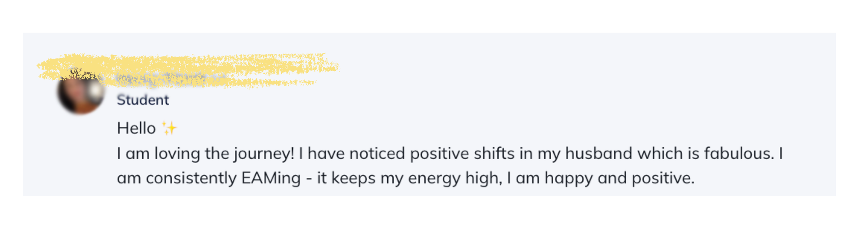This screenshot has width=868, height=229.
Task: Click the word "fabulous." in the message
Action: coord(739,154)
